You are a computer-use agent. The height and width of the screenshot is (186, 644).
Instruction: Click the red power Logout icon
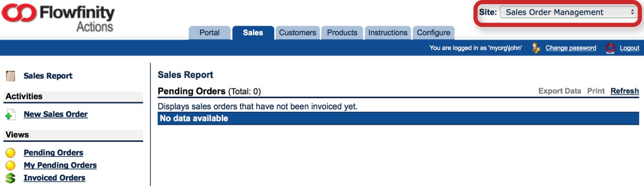point(610,48)
